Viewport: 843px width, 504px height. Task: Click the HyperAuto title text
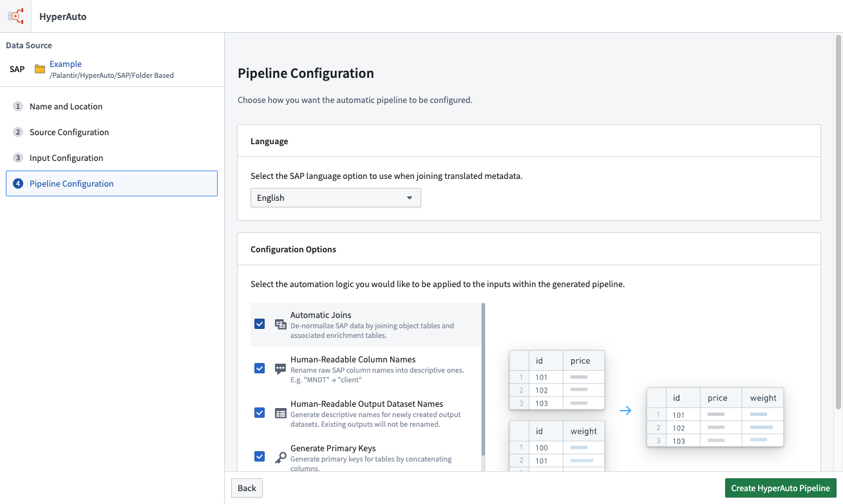pos(63,17)
